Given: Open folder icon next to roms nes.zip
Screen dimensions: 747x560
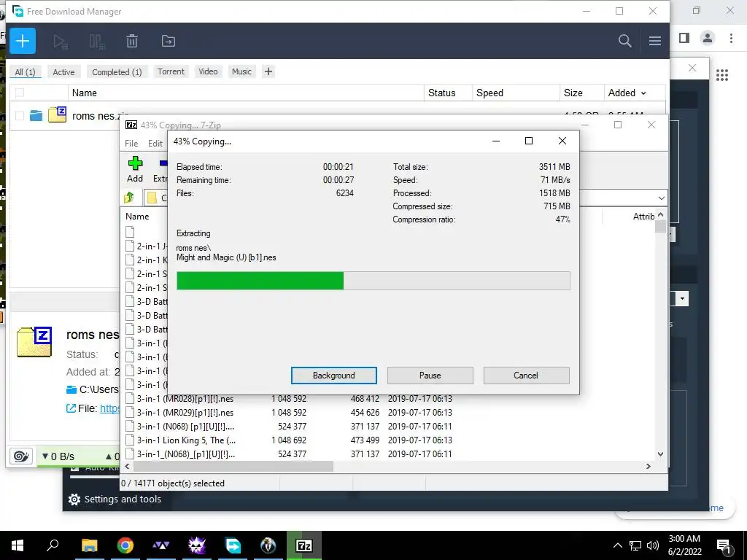Looking at the screenshot, I should click(36, 116).
